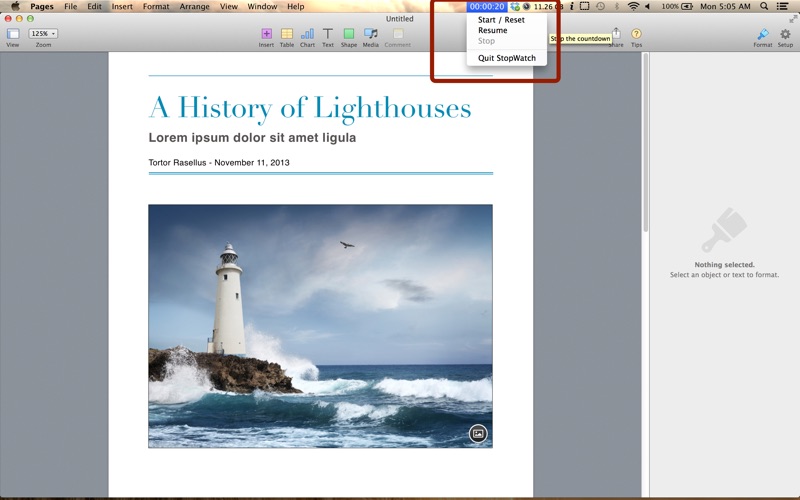Add a table with the Table icon
Image resolution: width=800 pixels, height=500 pixels.
click(287, 34)
